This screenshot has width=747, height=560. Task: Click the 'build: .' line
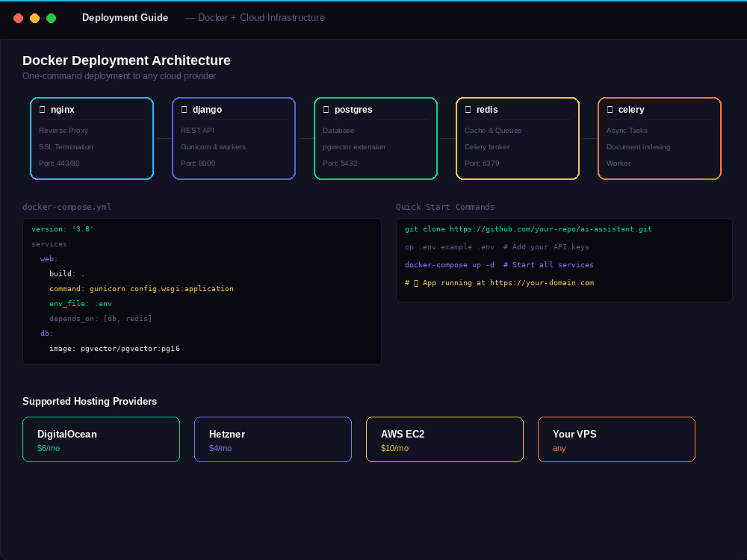coord(67,274)
